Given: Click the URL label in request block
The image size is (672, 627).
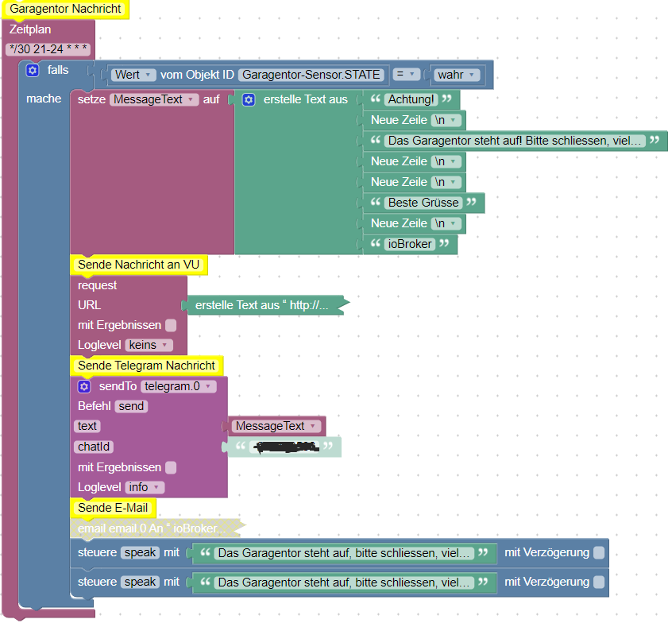Looking at the screenshot, I should (89, 305).
